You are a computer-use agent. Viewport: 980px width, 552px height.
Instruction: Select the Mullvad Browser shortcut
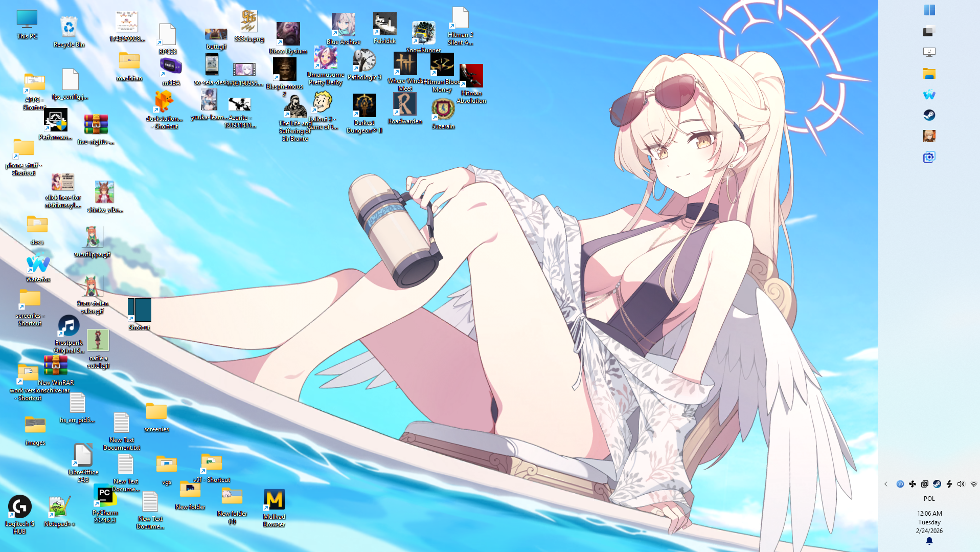(x=274, y=508)
